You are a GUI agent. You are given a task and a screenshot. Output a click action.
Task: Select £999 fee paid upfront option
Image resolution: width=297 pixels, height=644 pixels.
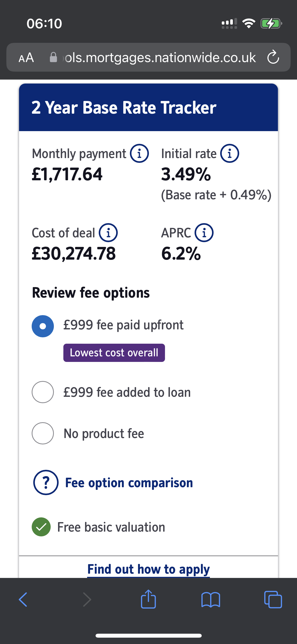(x=43, y=326)
